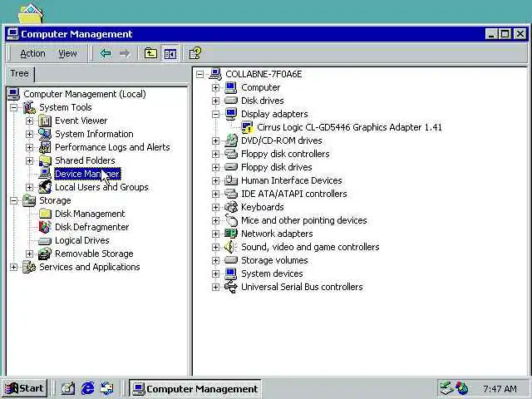Click the Shared Folders icon
The height and width of the screenshot is (399, 532).
pos(45,160)
